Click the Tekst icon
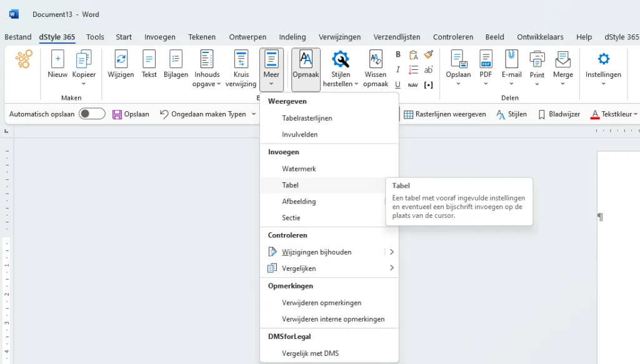The width and height of the screenshot is (640, 364). coord(149,59)
